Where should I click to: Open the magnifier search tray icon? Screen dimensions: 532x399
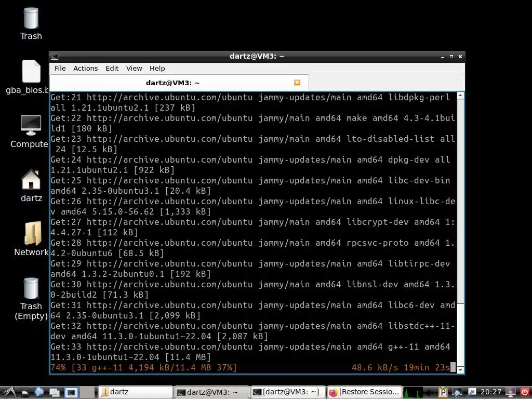(472, 392)
